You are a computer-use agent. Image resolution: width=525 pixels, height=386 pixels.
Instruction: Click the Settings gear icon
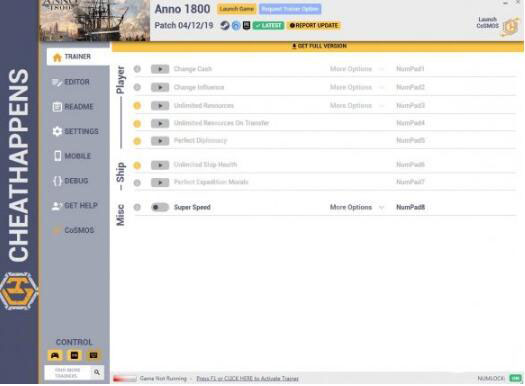pos(57,131)
